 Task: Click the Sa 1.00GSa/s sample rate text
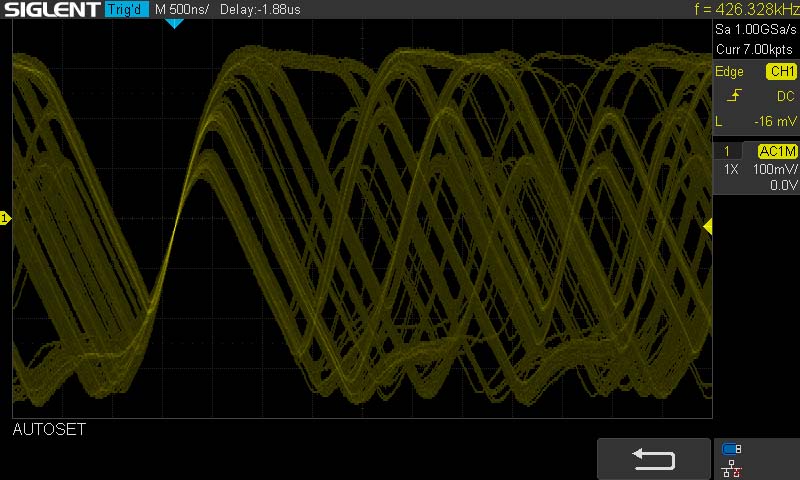tap(756, 29)
